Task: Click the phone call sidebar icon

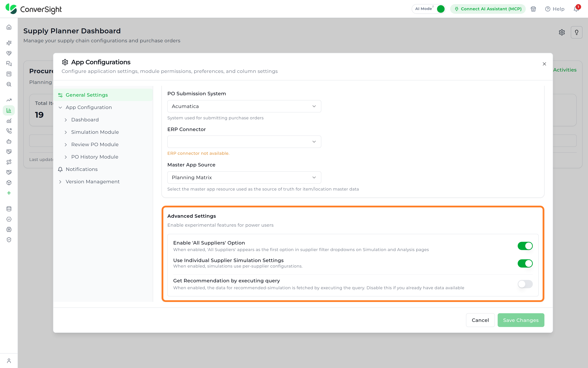Action: point(9,131)
